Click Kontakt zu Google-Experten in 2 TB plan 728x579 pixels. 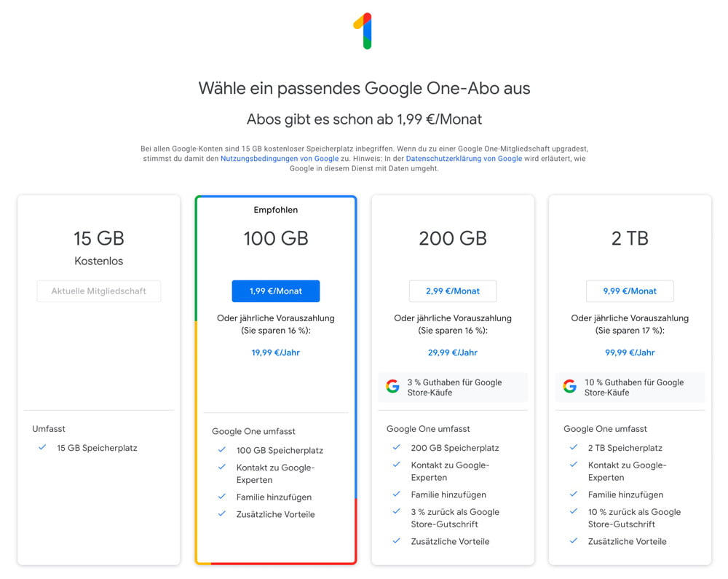pyautogui.click(x=627, y=471)
